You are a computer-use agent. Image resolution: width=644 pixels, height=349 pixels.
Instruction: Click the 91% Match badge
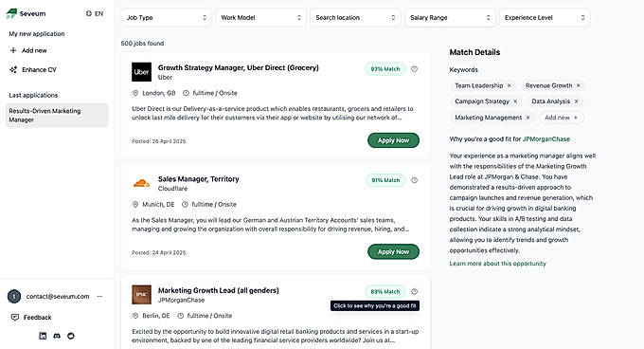(x=385, y=180)
